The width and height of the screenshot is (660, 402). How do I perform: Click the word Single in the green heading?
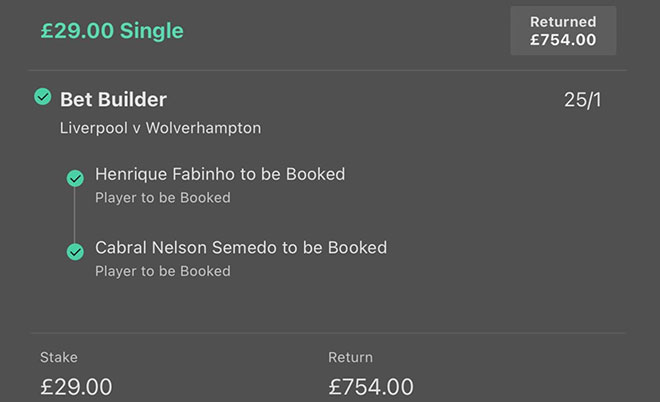pos(152,30)
